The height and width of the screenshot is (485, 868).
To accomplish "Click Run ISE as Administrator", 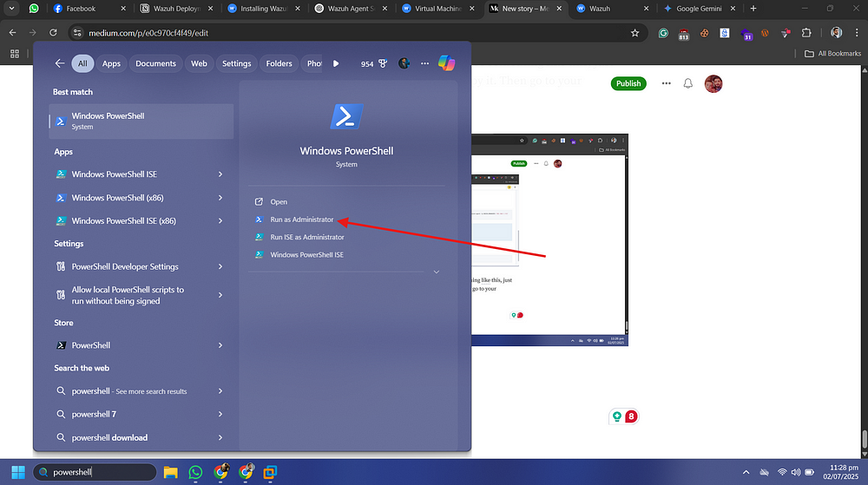I will point(306,237).
